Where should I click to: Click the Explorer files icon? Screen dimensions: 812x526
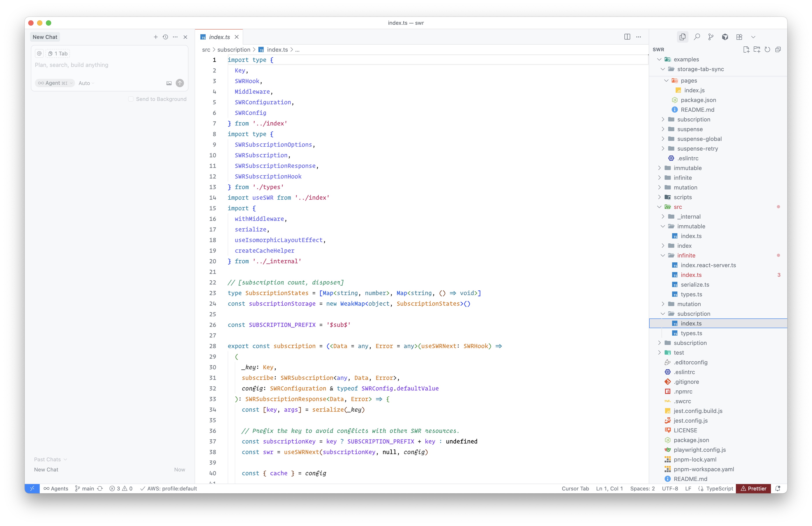[x=682, y=37]
